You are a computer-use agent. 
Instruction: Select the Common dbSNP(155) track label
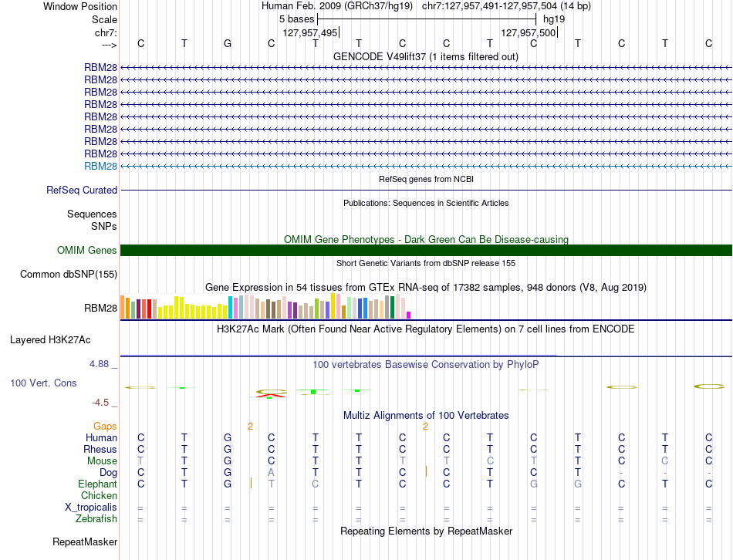(x=69, y=274)
